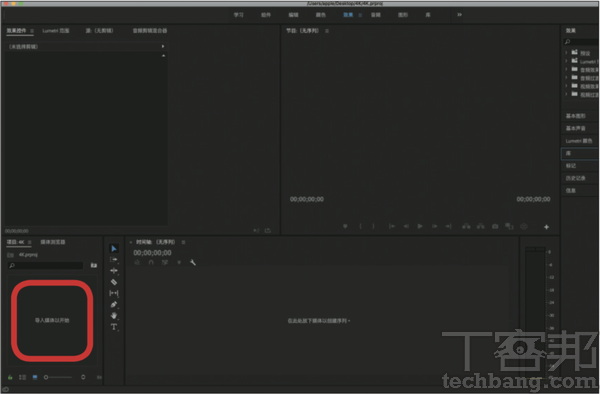Viewport: 600px width, 394px height.
Task: Click the Lift button in Program monitor
Action: pyautogui.click(x=466, y=226)
